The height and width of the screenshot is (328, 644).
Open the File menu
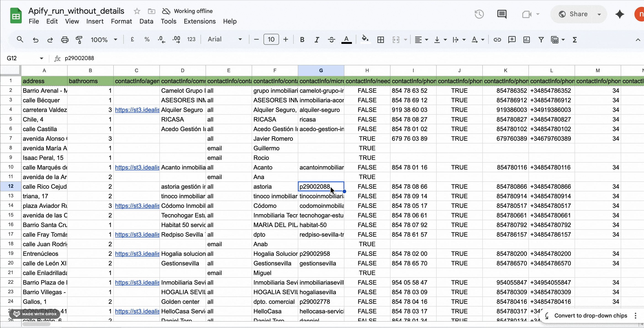pyautogui.click(x=34, y=21)
